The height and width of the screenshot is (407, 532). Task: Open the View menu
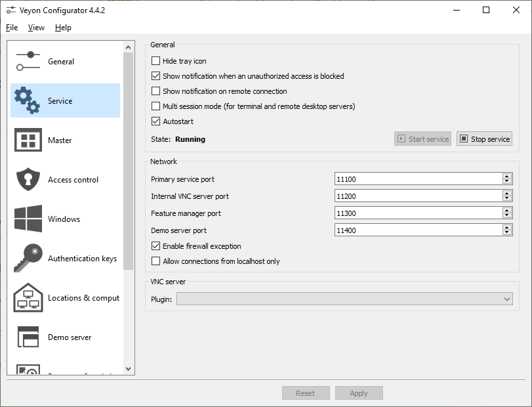36,28
